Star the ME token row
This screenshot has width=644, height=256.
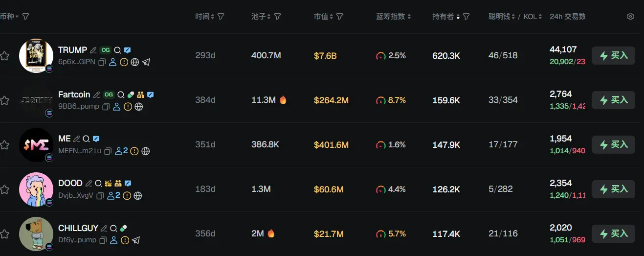[5, 145]
